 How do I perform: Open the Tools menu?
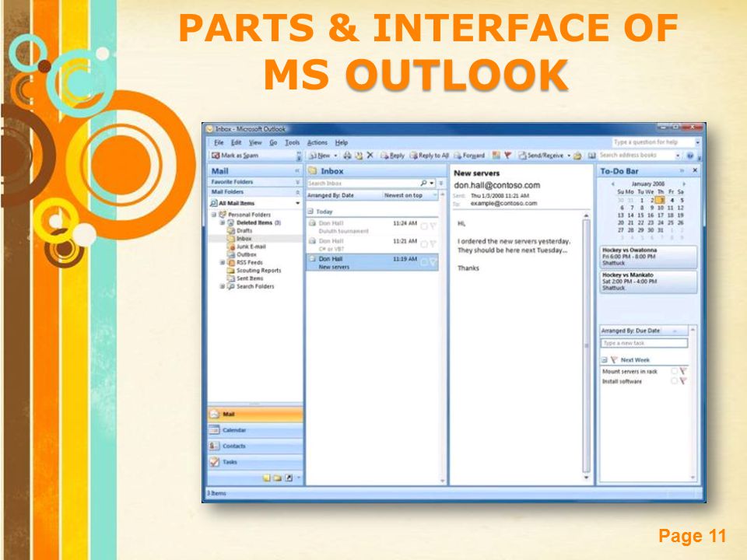292,142
